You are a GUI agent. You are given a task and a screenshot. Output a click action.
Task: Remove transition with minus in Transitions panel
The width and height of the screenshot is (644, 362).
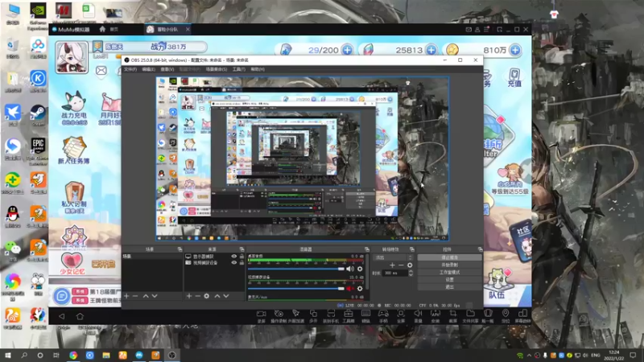tap(401, 265)
